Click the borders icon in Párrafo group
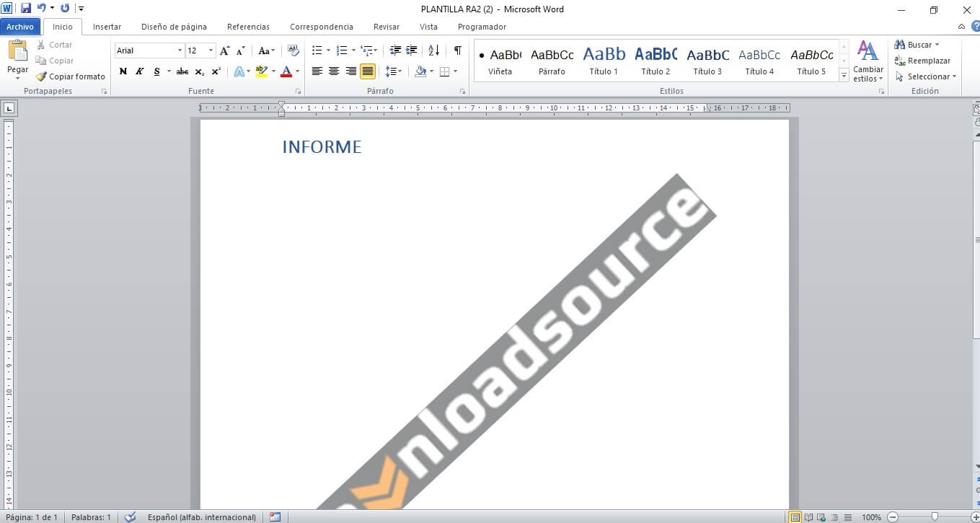This screenshot has height=523, width=980. [445, 71]
